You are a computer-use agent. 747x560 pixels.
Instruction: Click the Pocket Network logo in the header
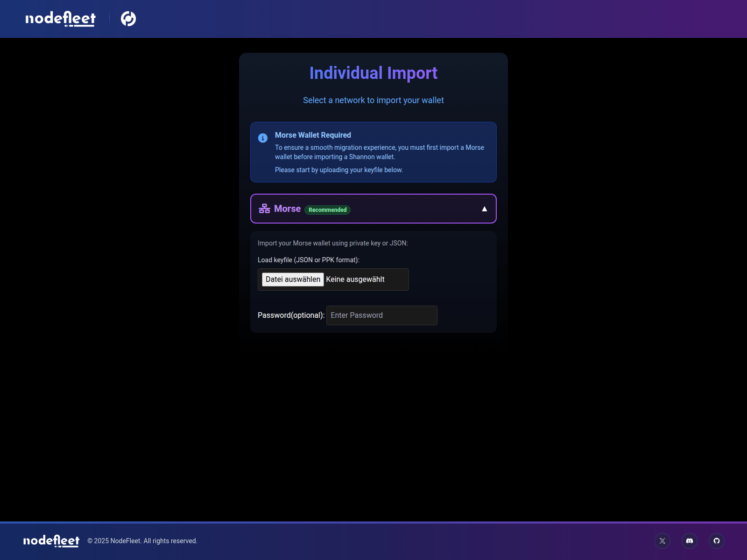(x=128, y=19)
